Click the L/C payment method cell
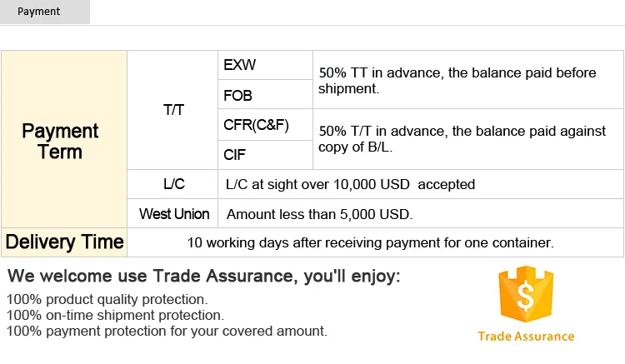This screenshot has width=625, height=364. (173, 184)
